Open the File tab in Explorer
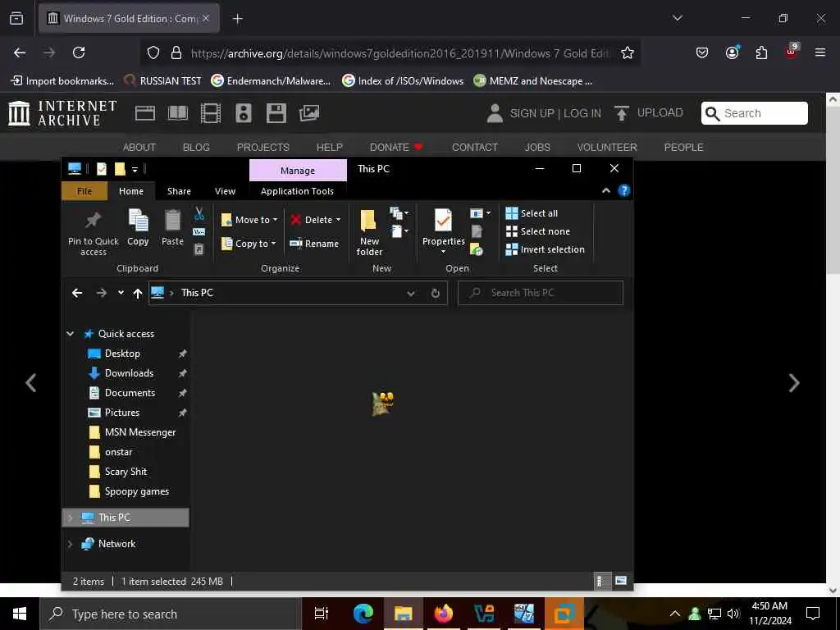Image resolution: width=840 pixels, height=630 pixels. pos(84,191)
